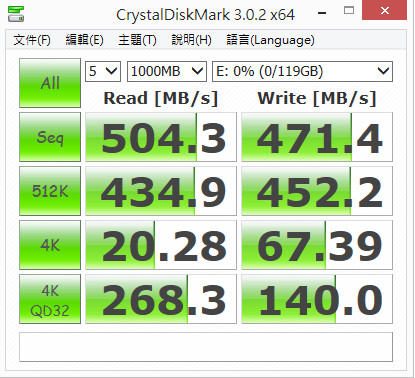Open the 說明(H) help menu
The height and width of the screenshot is (378, 415).
[191, 40]
